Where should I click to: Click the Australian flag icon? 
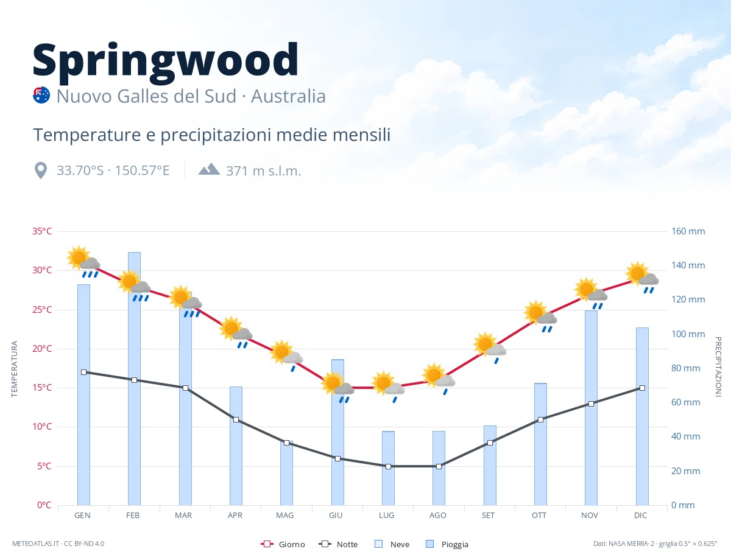pos(41,96)
